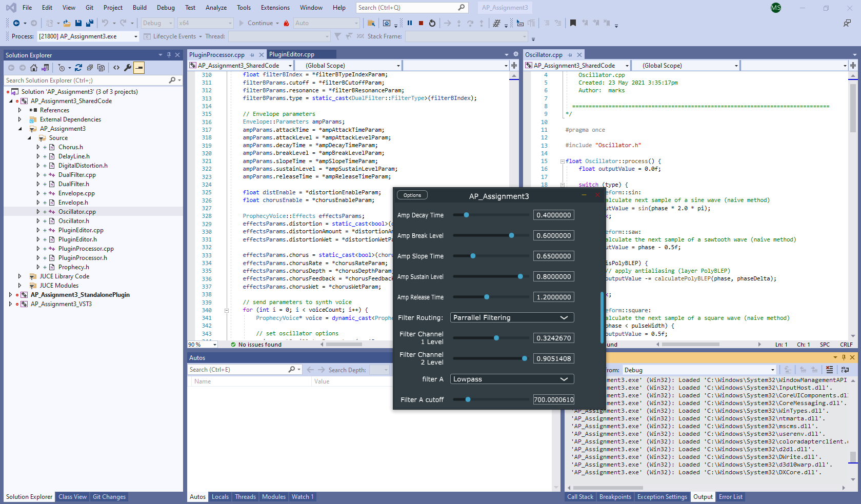Collapse the for-loop outlining on line 340
Image resolution: width=861 pixels, height=504 pixels.
tap(226, 310)
